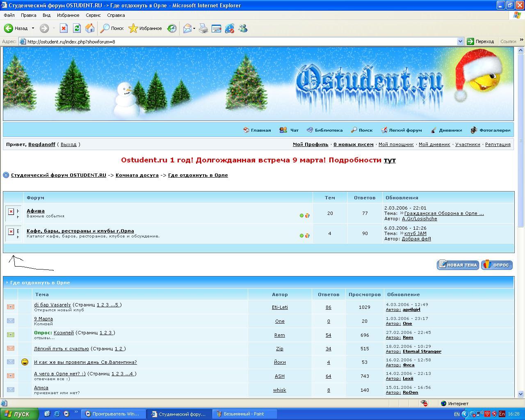Switch to Безымянный - Paint taskbar window

click(245, 414)
